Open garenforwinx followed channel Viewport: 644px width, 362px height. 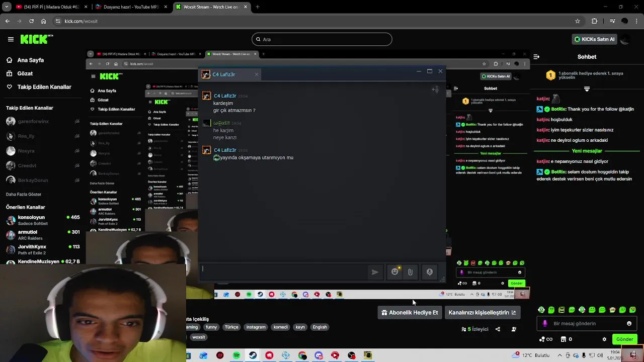[x=43, y=121]
